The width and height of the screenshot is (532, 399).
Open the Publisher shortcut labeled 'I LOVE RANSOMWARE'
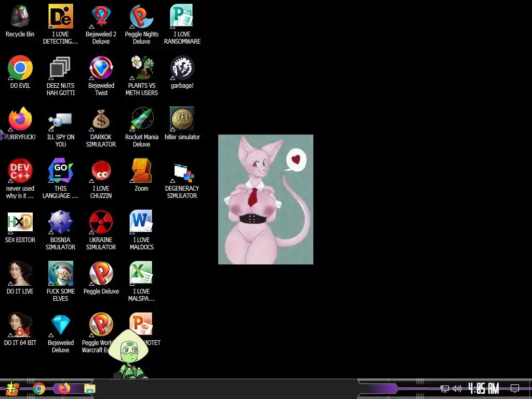click(182, 17)
